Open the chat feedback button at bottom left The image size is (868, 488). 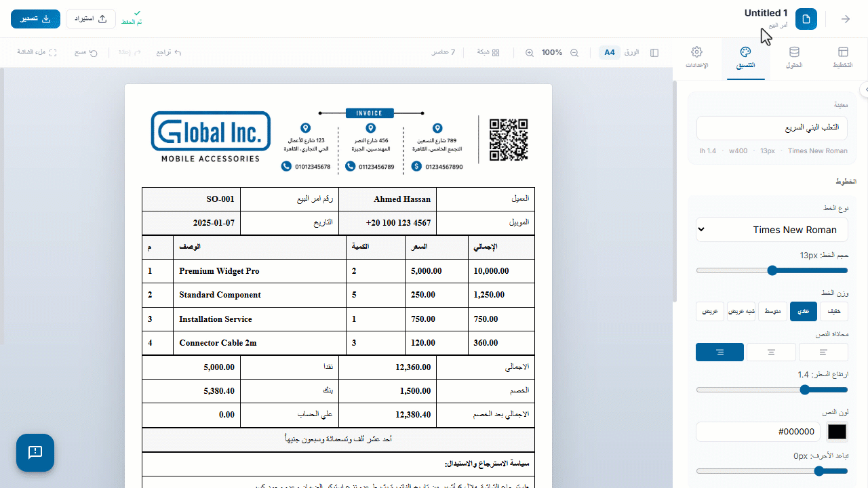[x=35, y=453]
